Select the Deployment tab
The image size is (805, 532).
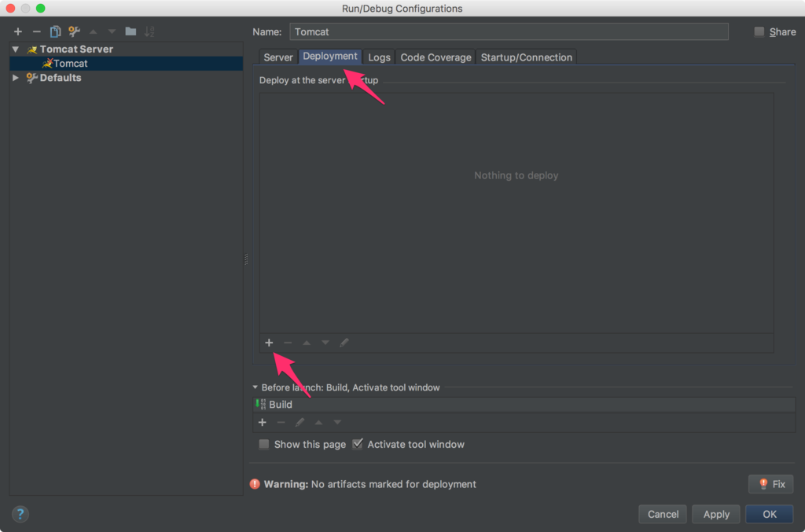click(330, 57)
